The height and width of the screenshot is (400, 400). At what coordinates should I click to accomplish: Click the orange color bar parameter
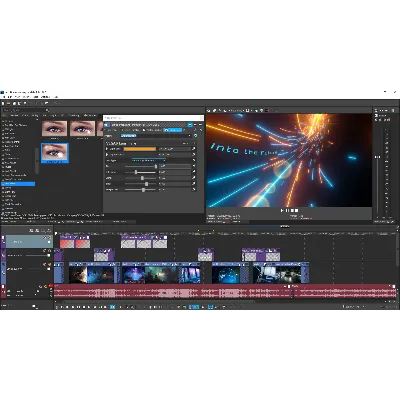coord(140,149)
